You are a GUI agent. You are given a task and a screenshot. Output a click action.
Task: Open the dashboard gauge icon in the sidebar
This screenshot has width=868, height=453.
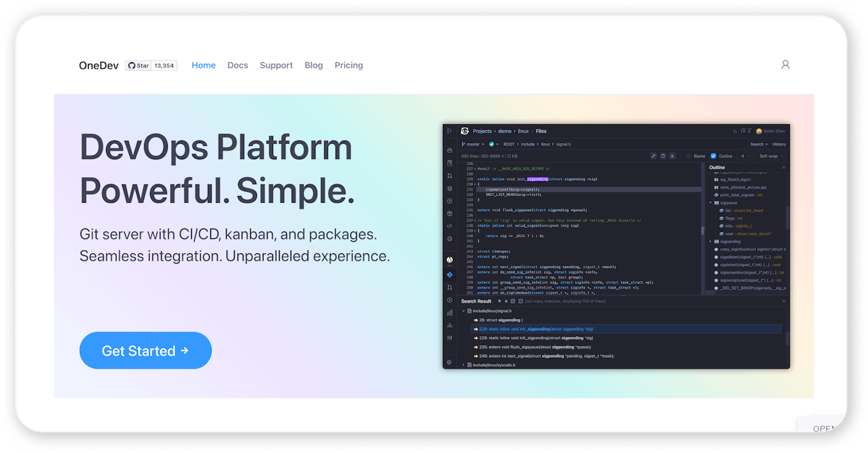pyautogui.click(x=450, y=151)
